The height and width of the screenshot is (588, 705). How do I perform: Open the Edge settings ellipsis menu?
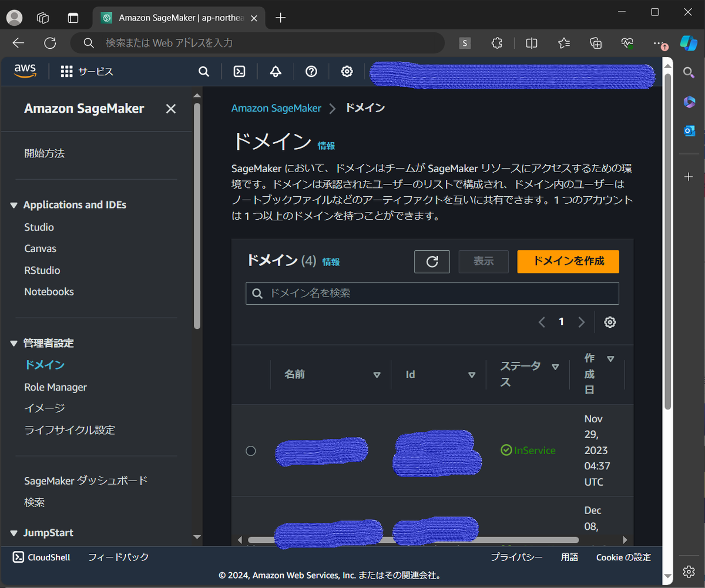(659, 43)
